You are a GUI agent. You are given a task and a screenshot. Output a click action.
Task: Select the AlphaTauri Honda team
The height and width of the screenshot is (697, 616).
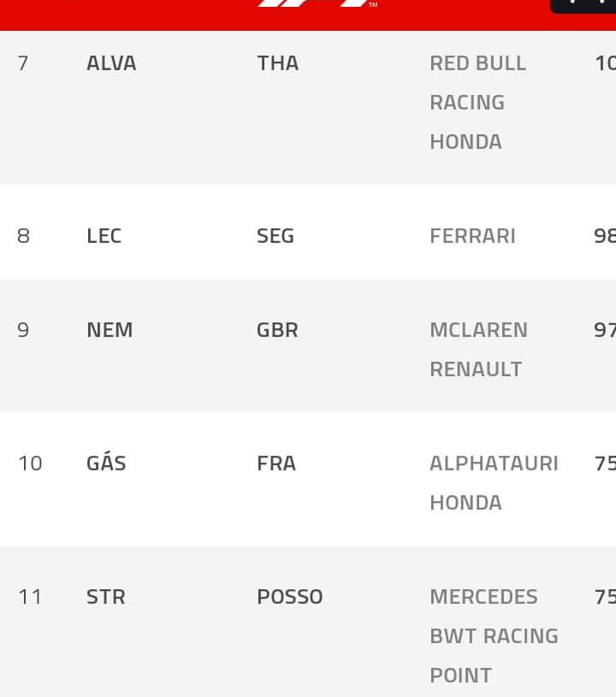tap(494, 482)
